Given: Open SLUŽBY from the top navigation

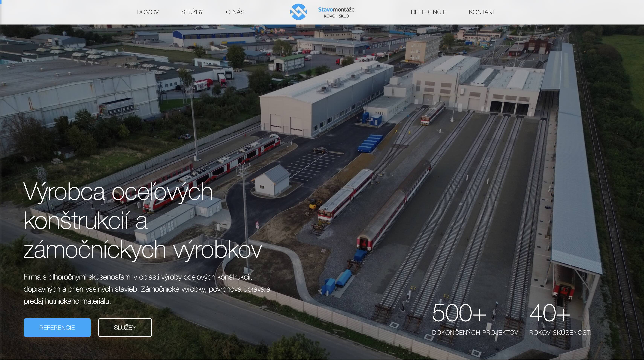Looking at the screenshot, I should [x=192, y=12].
